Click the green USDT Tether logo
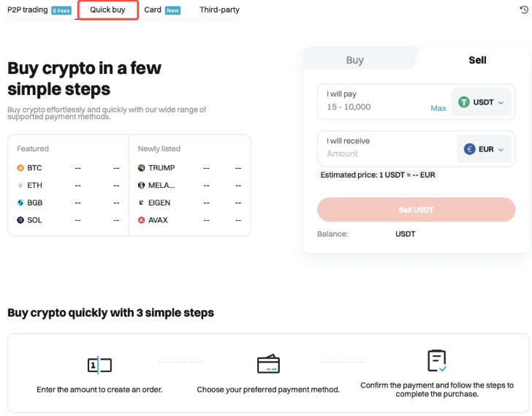This screenshot has width=532, height=416. click(464, 102)
